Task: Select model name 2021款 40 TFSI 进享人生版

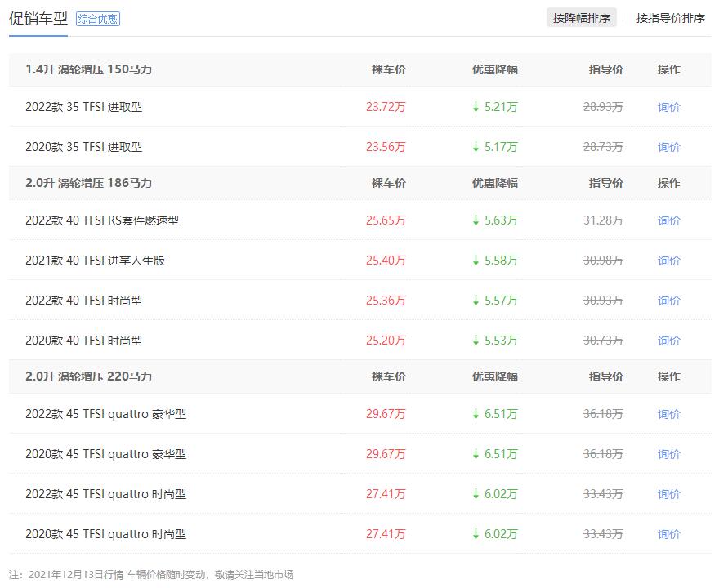Action: coord(96,261)
